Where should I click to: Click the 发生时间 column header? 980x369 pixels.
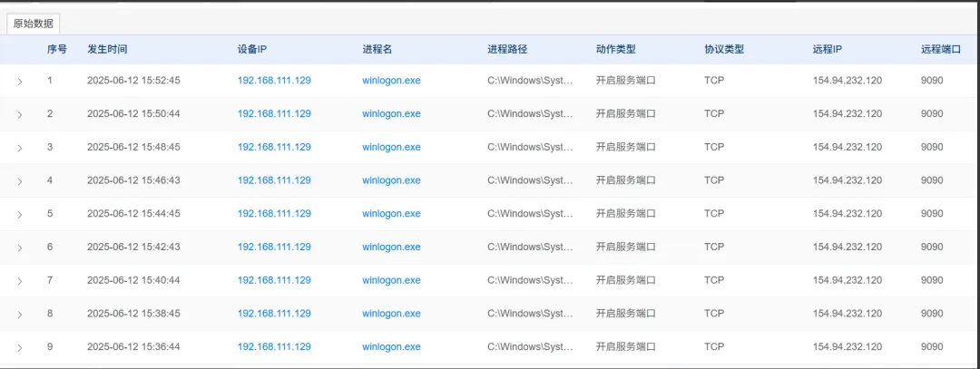tap(107, 49)
